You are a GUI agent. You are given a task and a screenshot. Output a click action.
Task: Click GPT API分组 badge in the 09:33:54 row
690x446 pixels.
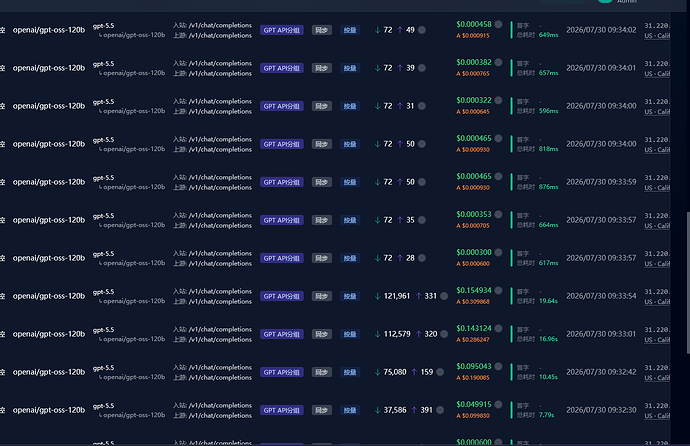click(x=282, y=296)
